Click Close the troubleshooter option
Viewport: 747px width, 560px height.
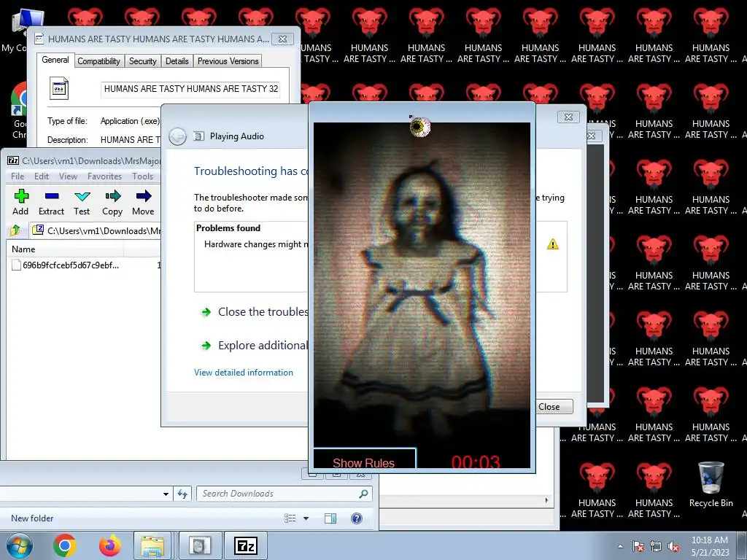coord(255,312)
